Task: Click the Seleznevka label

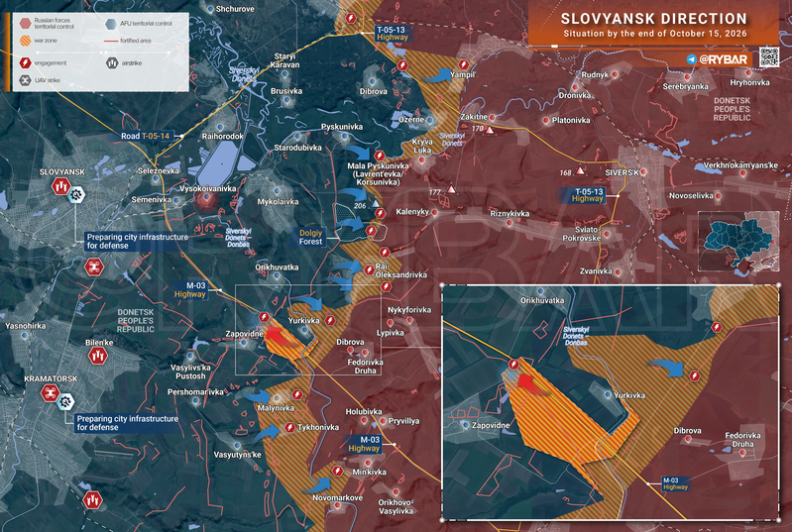Action: coord(159,170)
